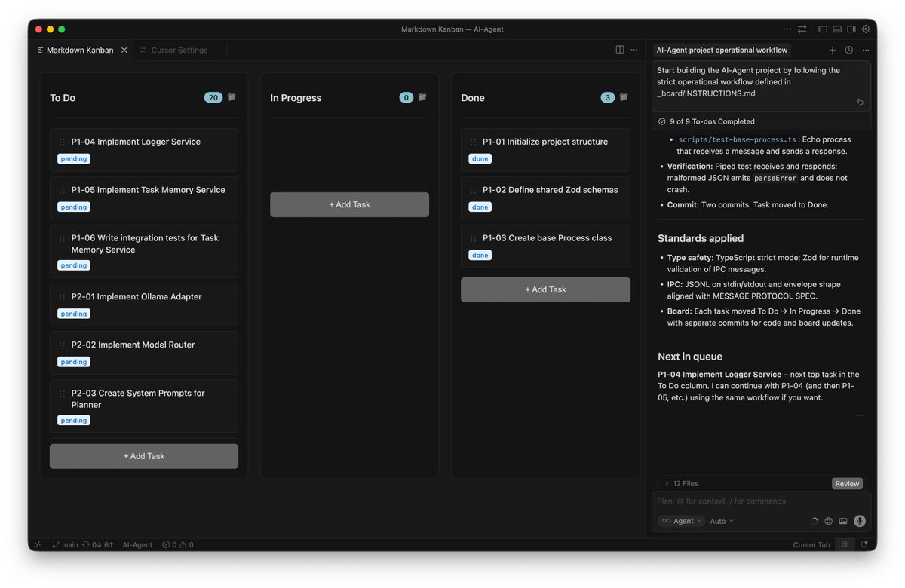Screen dimensions: 905x588
Task: Click the undo arrow in the prompt message box
Action: (860, 101)
